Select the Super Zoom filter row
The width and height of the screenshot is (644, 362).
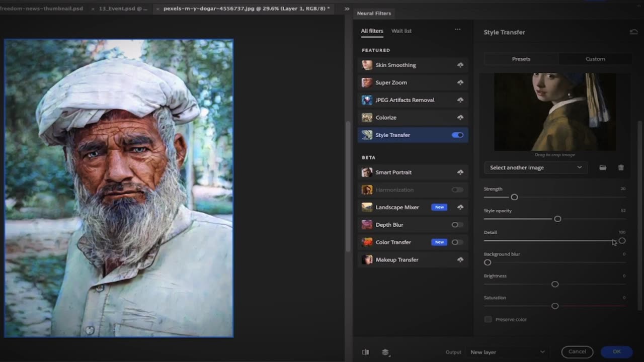(413, 82)
